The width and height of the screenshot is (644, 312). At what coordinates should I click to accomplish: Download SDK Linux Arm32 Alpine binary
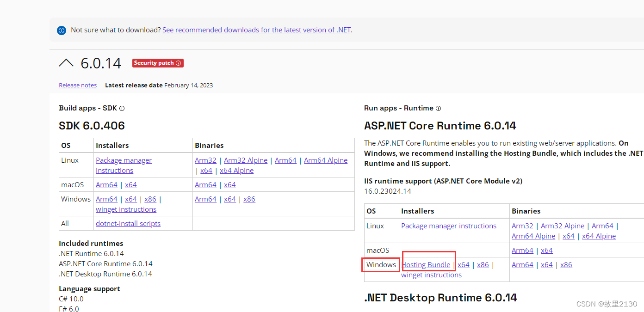coord(246,160)
